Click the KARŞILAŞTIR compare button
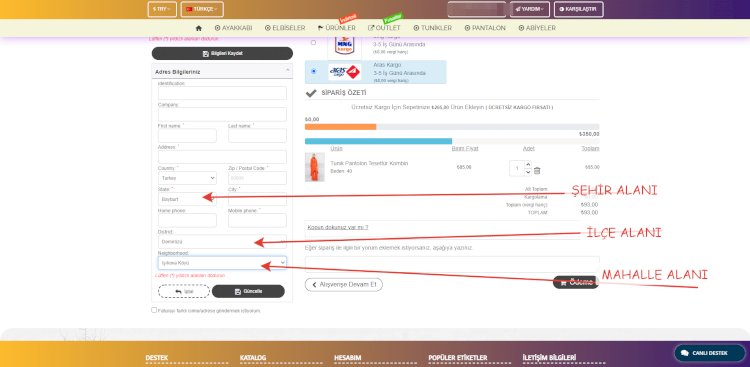 click(x=578, y=9)
